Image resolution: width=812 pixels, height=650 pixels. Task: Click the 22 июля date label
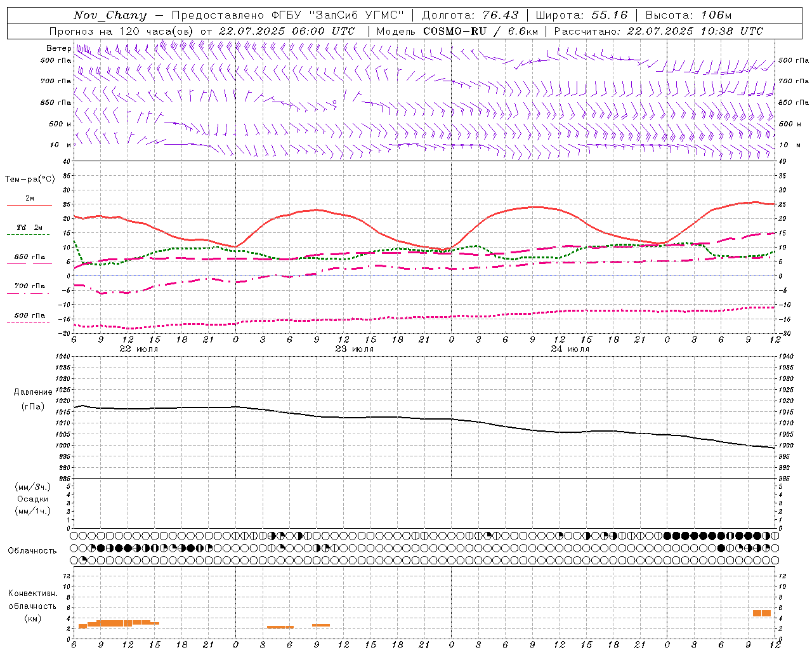[139, 349]
